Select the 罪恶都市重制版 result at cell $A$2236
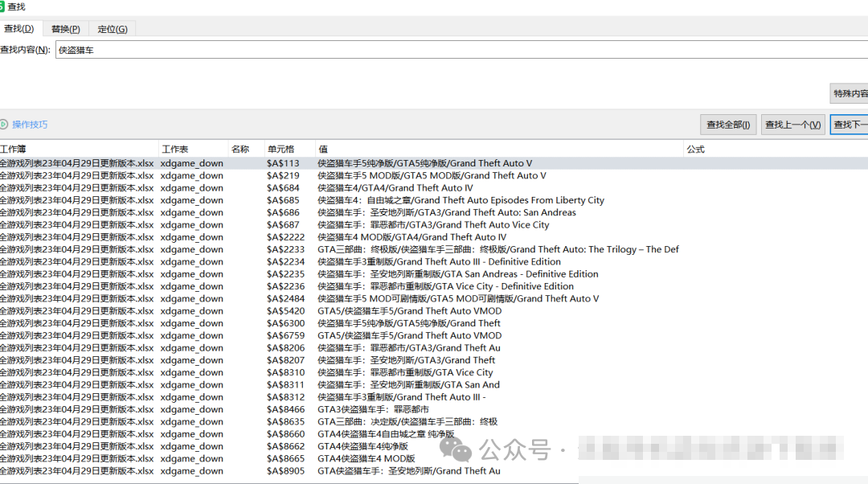Screen dimensions: 868x484 [434, 286]
